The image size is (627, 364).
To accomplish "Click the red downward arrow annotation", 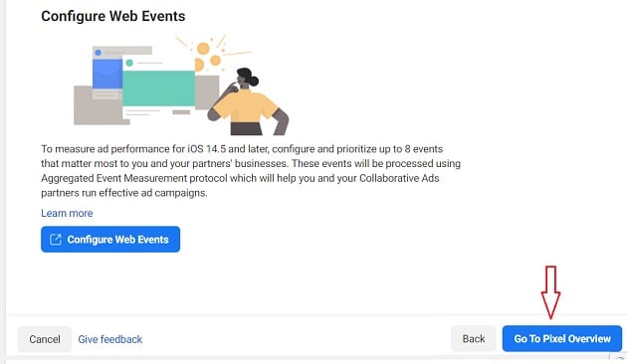I will [x=550, y=292].
